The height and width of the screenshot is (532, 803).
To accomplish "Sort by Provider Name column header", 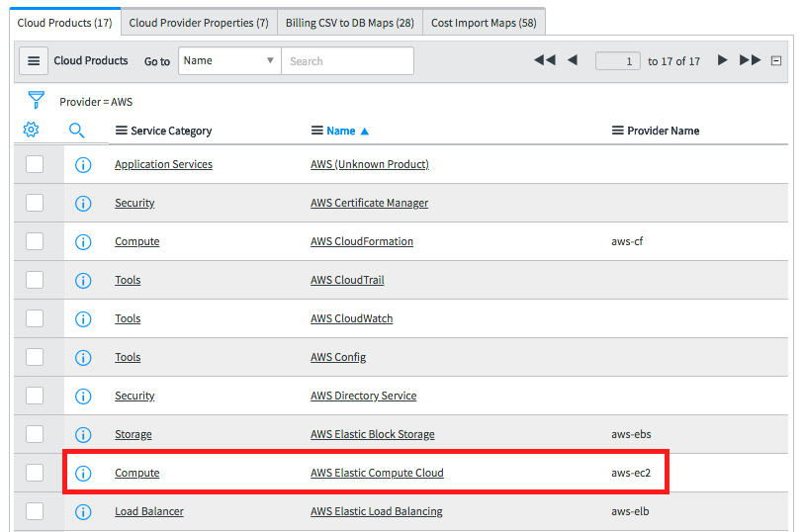I will click(x=664, y=132).
